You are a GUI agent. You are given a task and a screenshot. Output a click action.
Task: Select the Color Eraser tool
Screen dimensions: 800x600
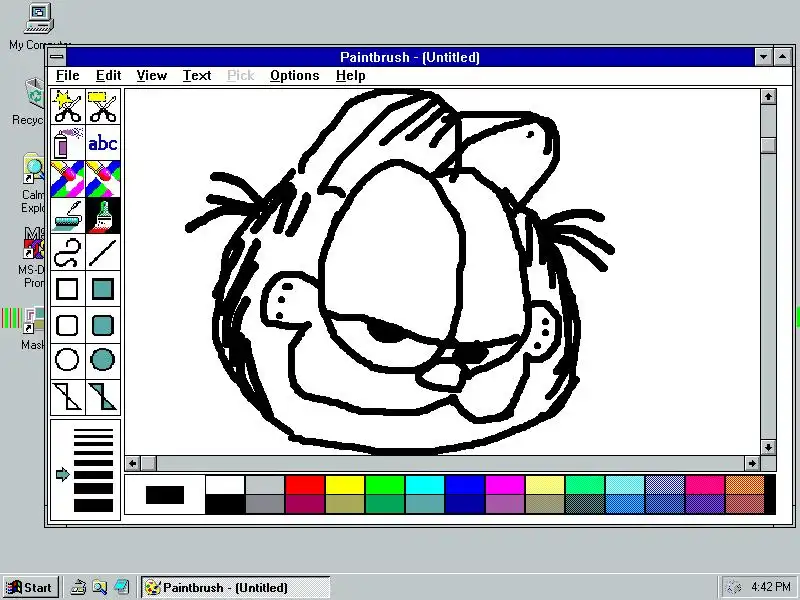[x=68, y=179]
